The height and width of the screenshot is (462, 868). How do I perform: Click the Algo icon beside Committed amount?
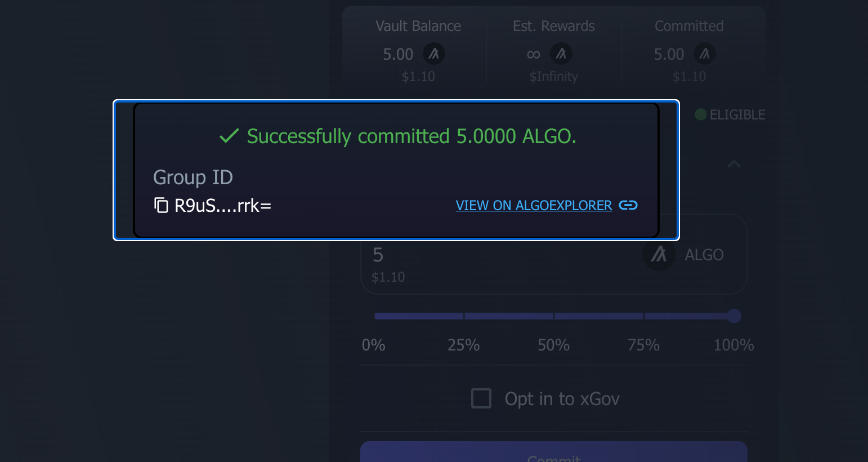(704, 54)
